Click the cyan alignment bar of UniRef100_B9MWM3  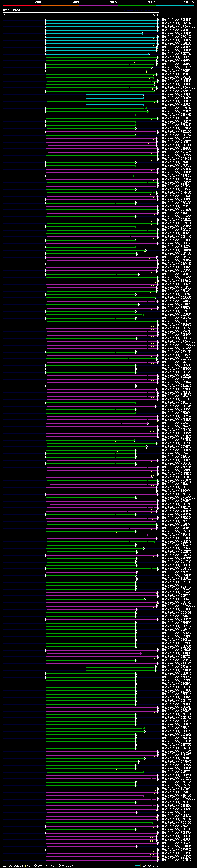tap(102, 20)
